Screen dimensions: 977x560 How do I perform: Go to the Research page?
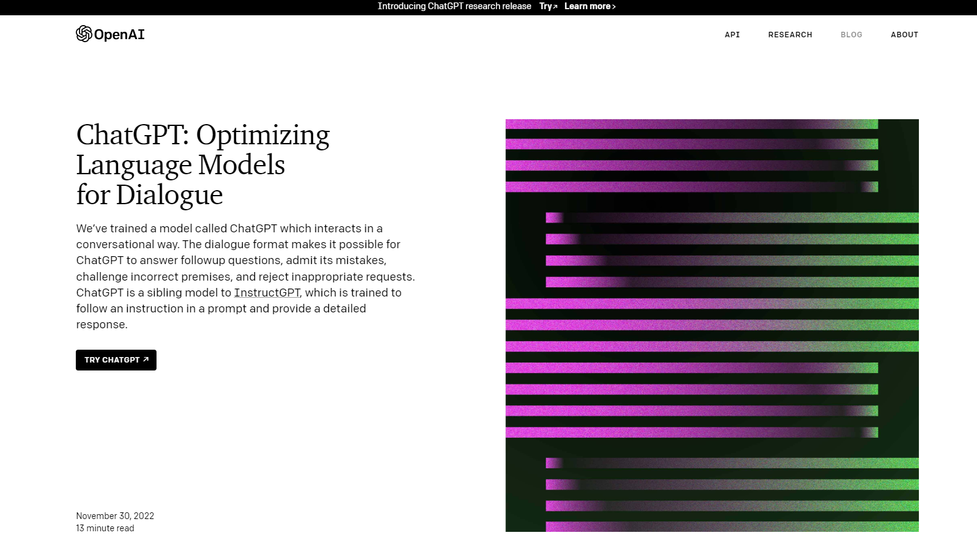pyautogui.click(x=790, y=35)
